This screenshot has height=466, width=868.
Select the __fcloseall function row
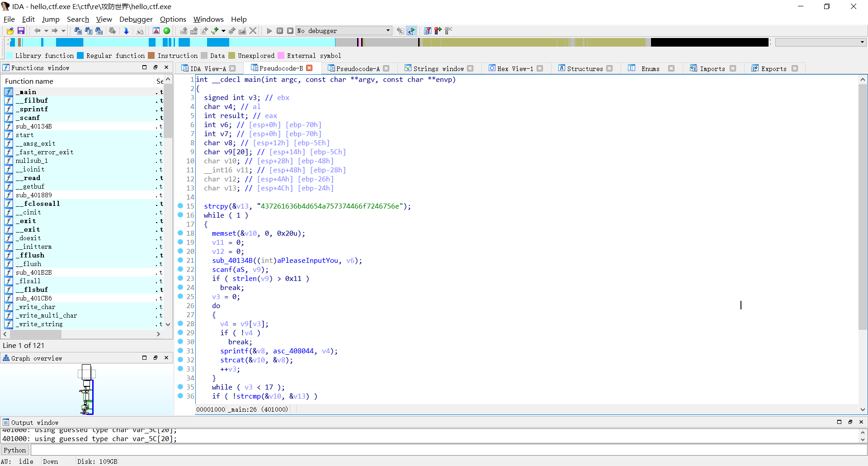point(84,204)
